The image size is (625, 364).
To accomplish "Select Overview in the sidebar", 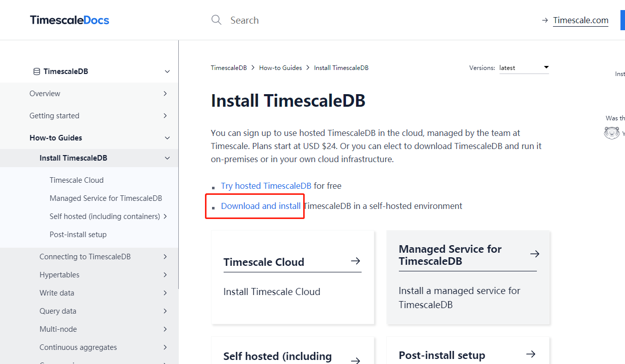I will point(45,94).
